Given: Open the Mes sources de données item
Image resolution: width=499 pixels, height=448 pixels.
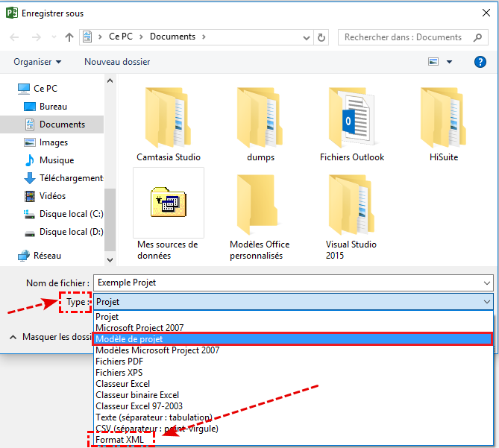Looking at the screenshot, I should point(169,212).
